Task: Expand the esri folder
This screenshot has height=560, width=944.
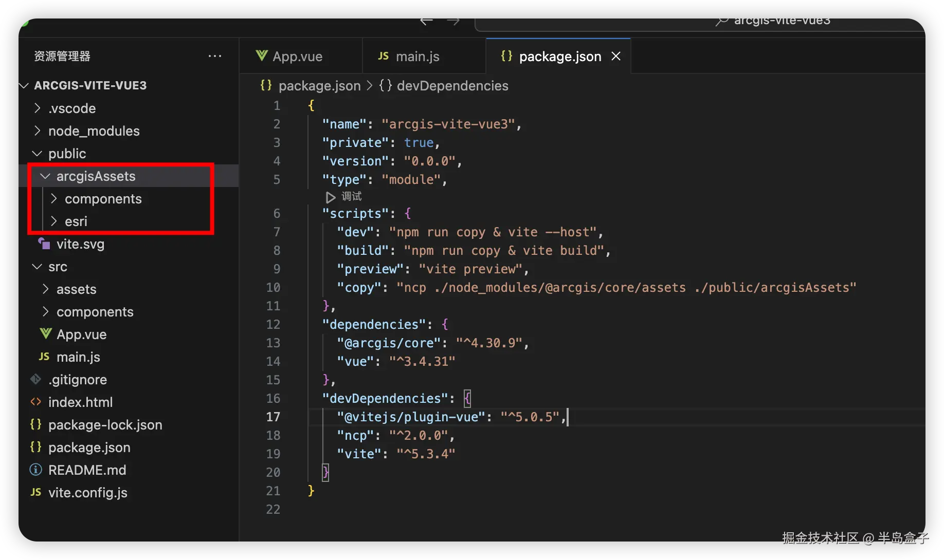Action: (x=54, y=221)
